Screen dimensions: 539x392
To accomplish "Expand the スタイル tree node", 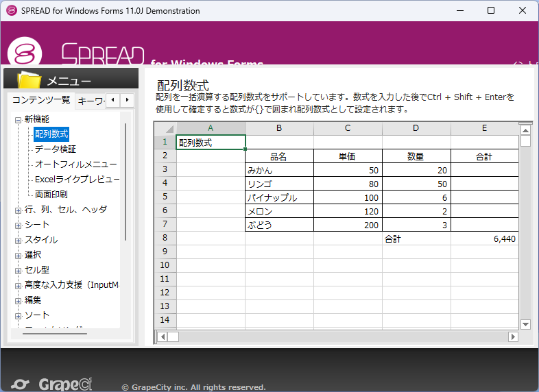I will coord(19,241).
